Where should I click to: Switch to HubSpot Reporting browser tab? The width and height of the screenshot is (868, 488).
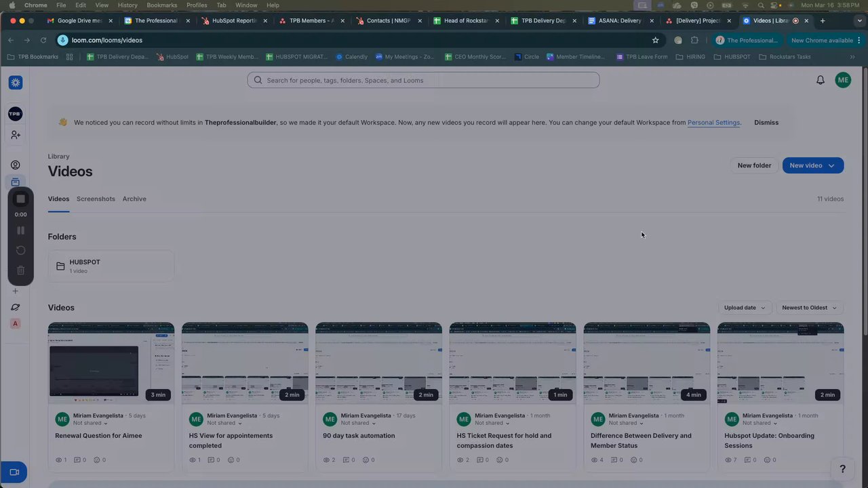point(235,21)
